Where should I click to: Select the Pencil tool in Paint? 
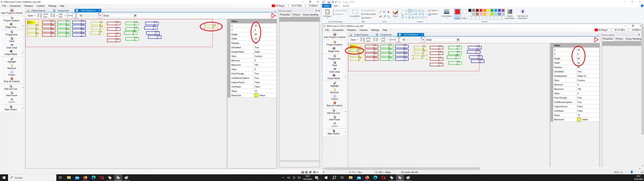[380, 12]
